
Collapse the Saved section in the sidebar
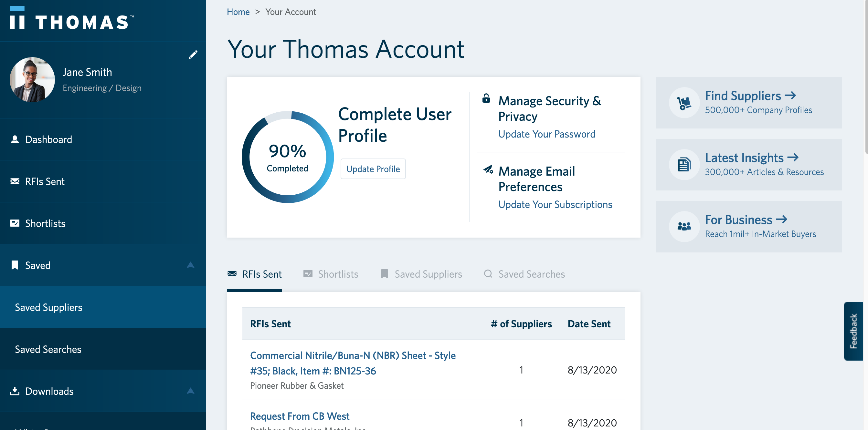coord(191,265)
